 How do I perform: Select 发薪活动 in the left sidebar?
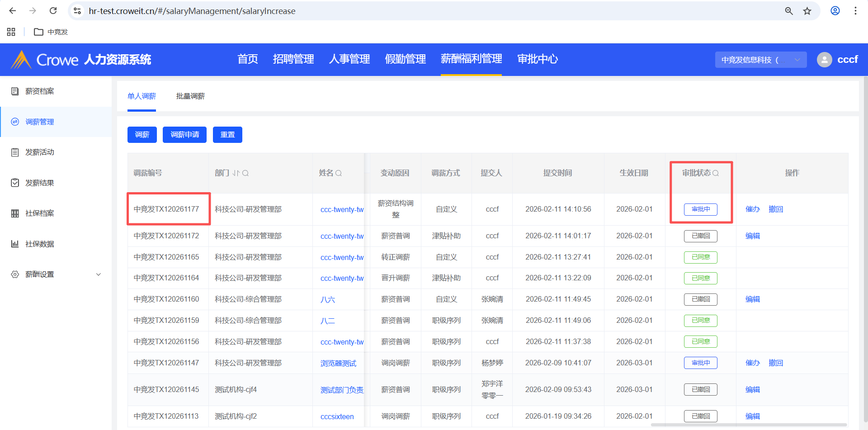[x=40, y=152]
